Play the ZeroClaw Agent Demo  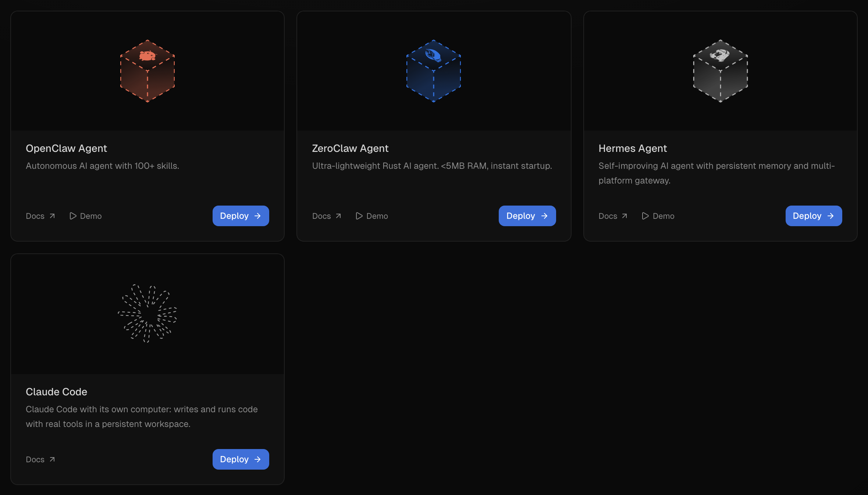372,216
